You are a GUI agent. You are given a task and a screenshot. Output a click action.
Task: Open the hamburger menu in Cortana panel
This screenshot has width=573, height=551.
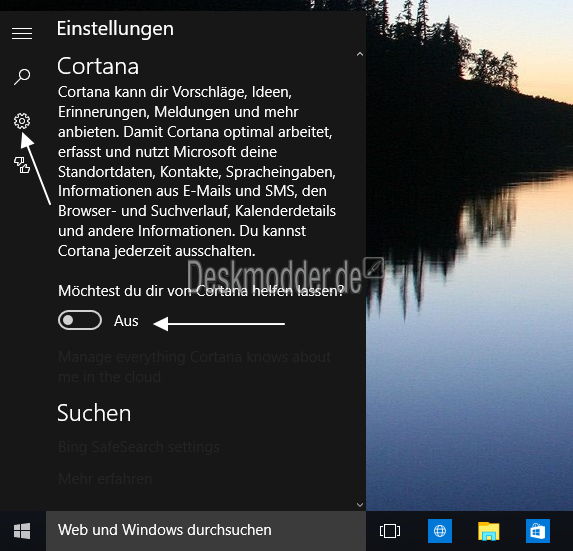coord(22,33)
